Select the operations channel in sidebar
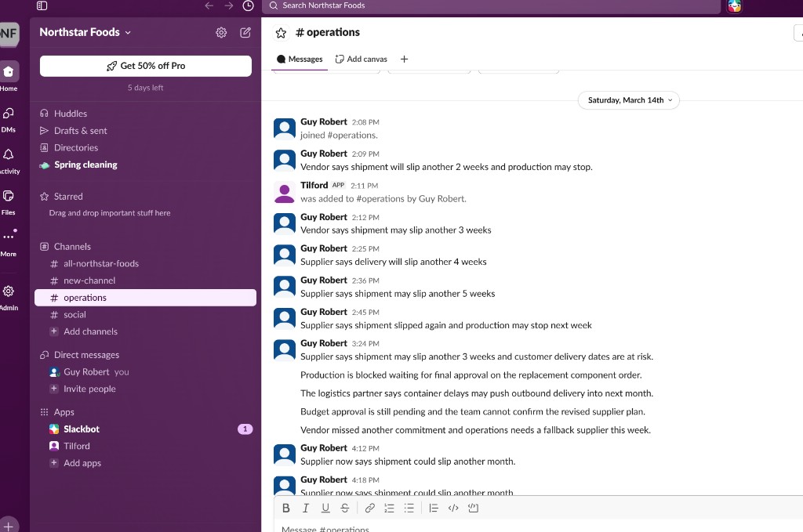 [145, 298]
